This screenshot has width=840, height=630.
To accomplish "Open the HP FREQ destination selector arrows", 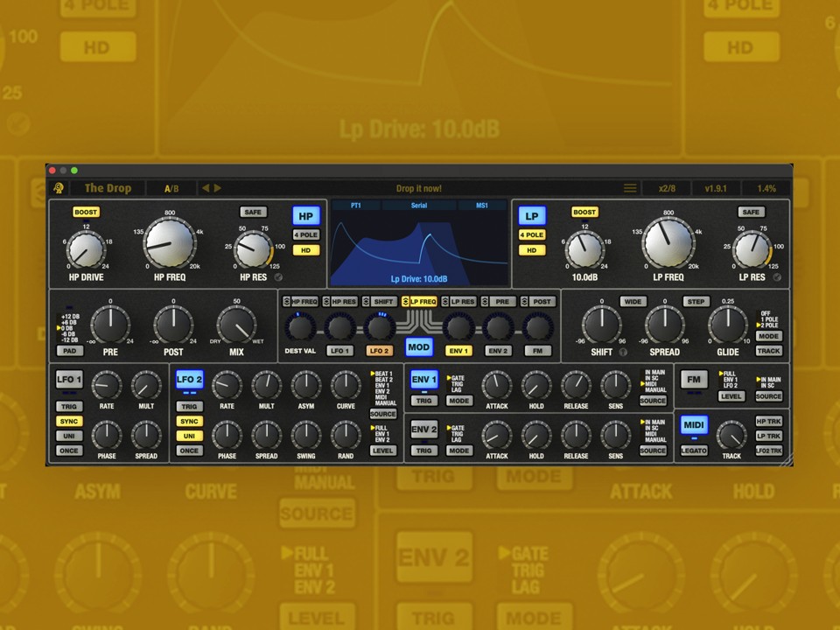I will [287, 302].
